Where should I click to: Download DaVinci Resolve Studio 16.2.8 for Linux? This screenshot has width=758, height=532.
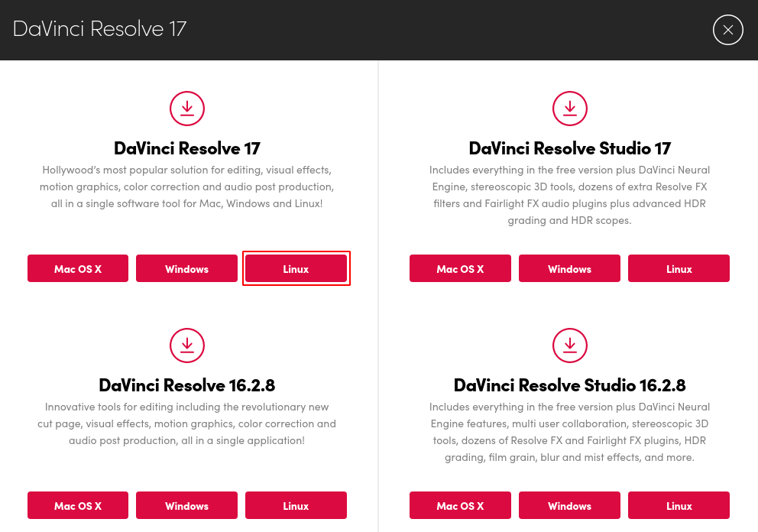(x=679, y=505)
